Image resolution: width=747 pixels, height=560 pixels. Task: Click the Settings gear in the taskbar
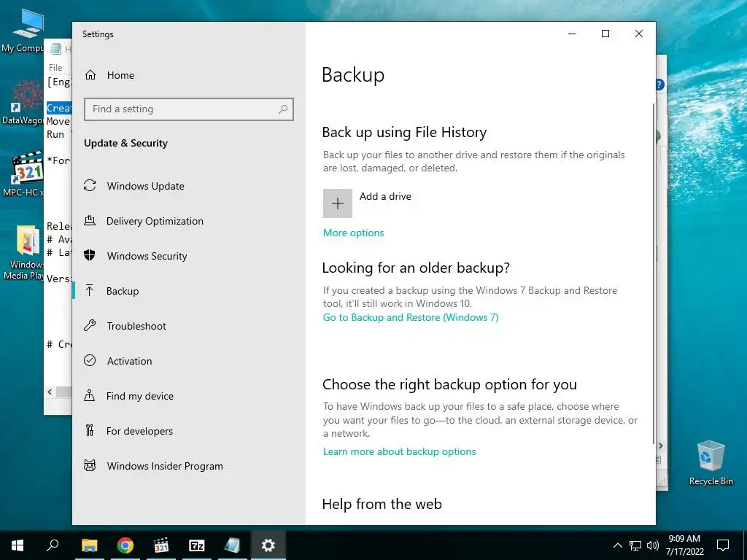tap(268, 545)
